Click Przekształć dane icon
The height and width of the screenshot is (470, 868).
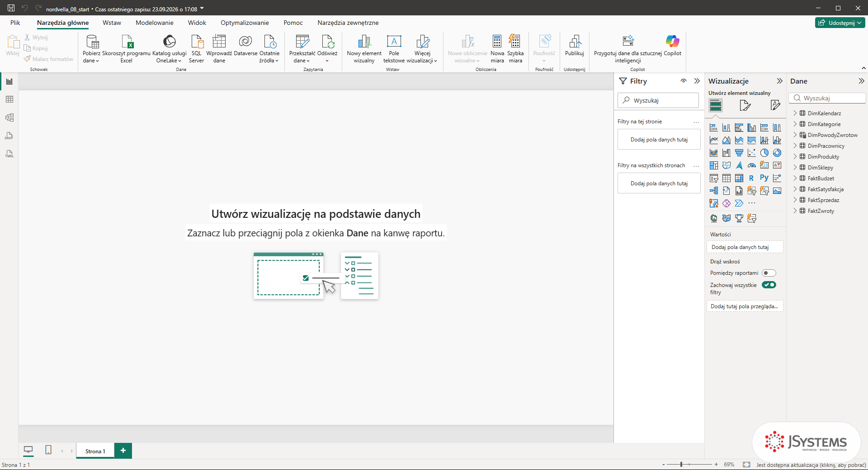(302, 42)
